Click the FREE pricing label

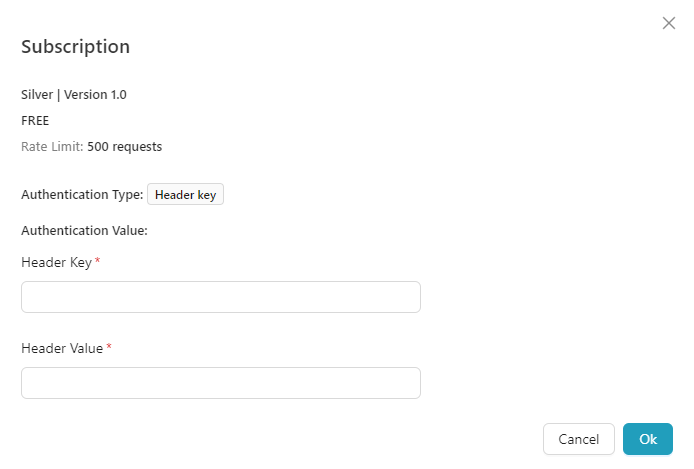tap(35, 121)
